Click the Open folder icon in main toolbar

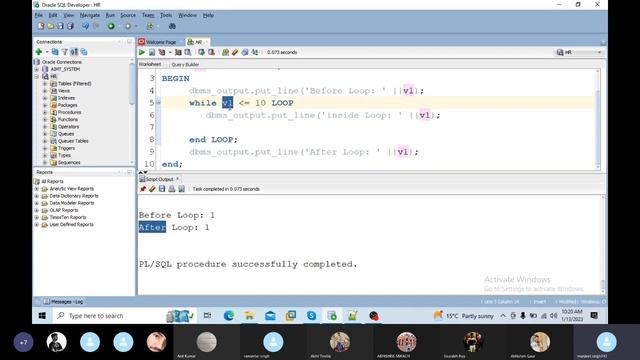coord(51,26)
